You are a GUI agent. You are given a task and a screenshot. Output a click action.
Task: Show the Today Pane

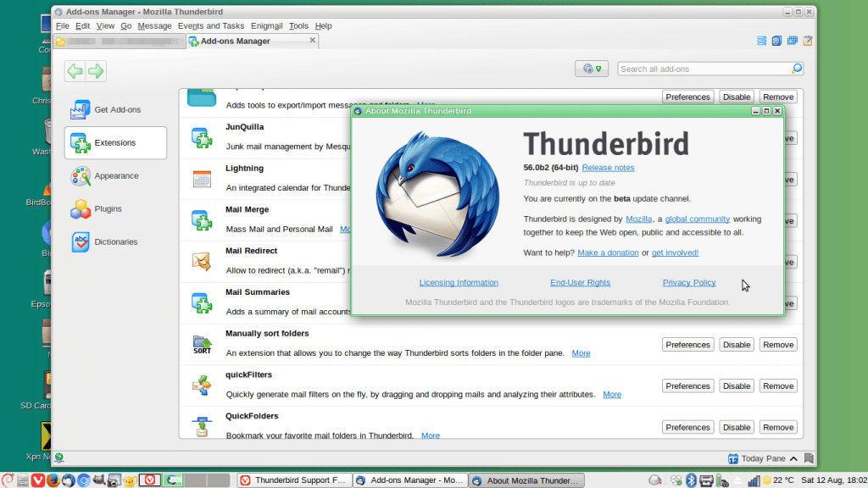point(763,458)
